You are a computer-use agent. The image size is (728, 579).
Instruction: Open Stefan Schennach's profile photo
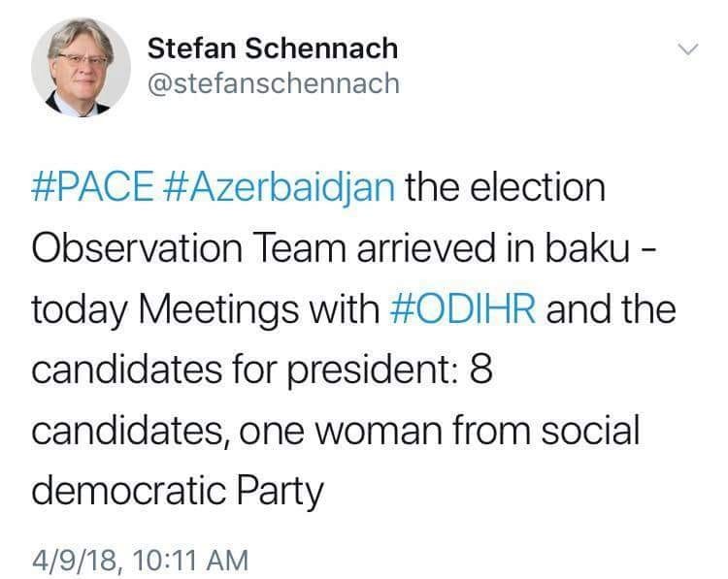(x=81, y=67)
